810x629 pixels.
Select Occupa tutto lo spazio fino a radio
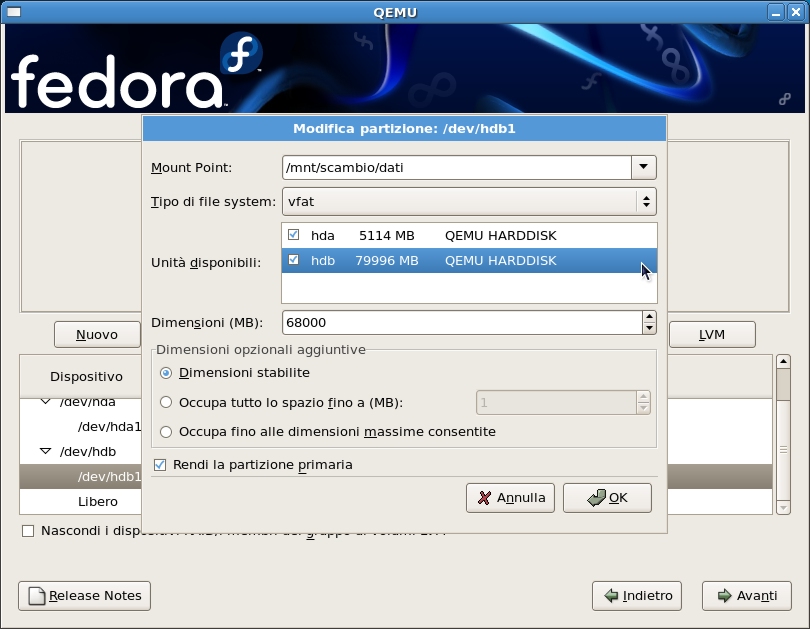166,402
